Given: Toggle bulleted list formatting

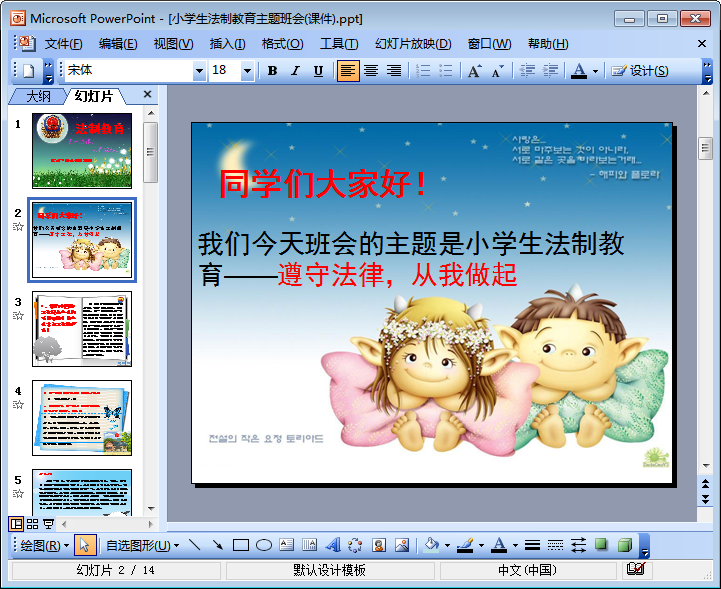Looking at the screenshot, I should (446, 71).
